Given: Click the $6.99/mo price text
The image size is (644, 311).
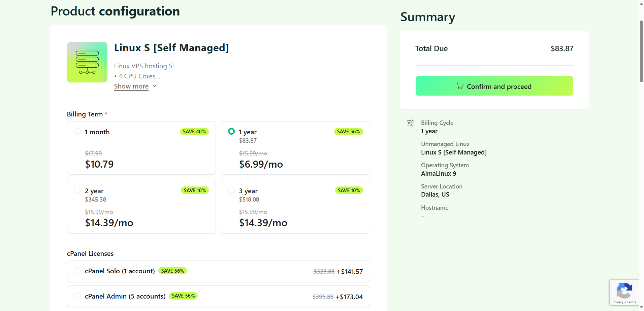Looking at the screenshot, I should [261, 164].
